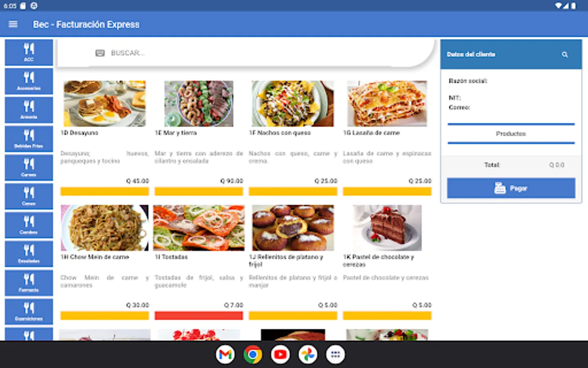Click the red bar under 1I Tostadas
The width and height of the screenshot is (588, 368).
point(199,316)
